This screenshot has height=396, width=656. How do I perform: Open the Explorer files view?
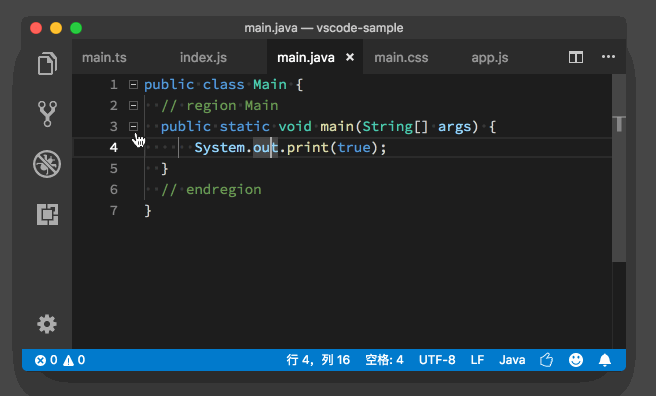click(x=47, y=64)
